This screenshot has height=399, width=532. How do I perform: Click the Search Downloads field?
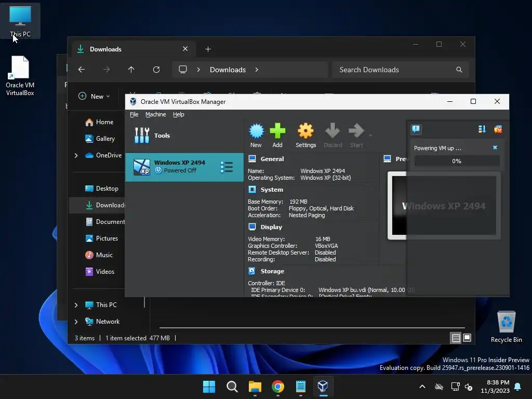(x=401, y=70)
